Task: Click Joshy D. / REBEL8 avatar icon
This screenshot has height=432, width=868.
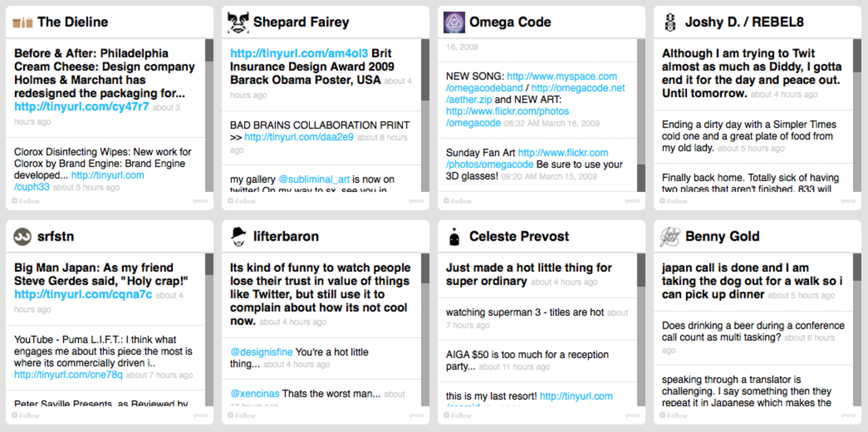Action: (x=669, y=22)
